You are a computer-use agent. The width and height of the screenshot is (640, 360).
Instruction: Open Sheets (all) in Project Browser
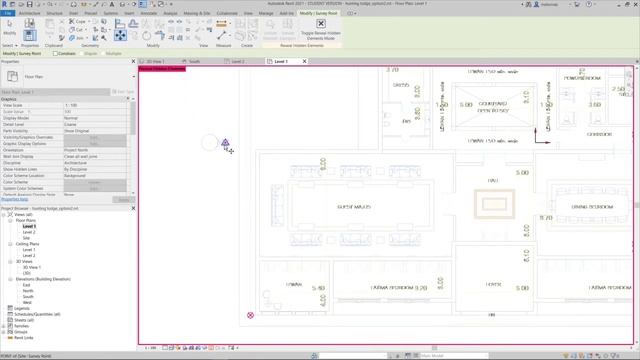(24, 320)
